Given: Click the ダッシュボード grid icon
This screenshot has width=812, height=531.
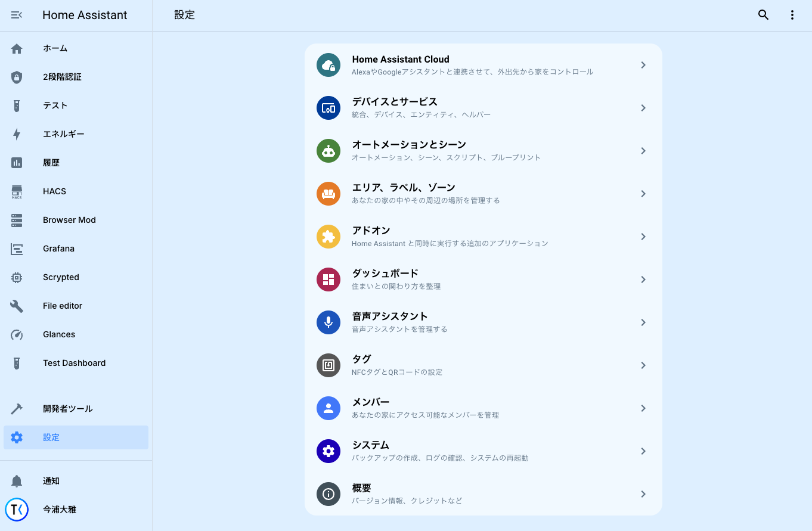Looking at the screenshot, I should coord(328,280).
